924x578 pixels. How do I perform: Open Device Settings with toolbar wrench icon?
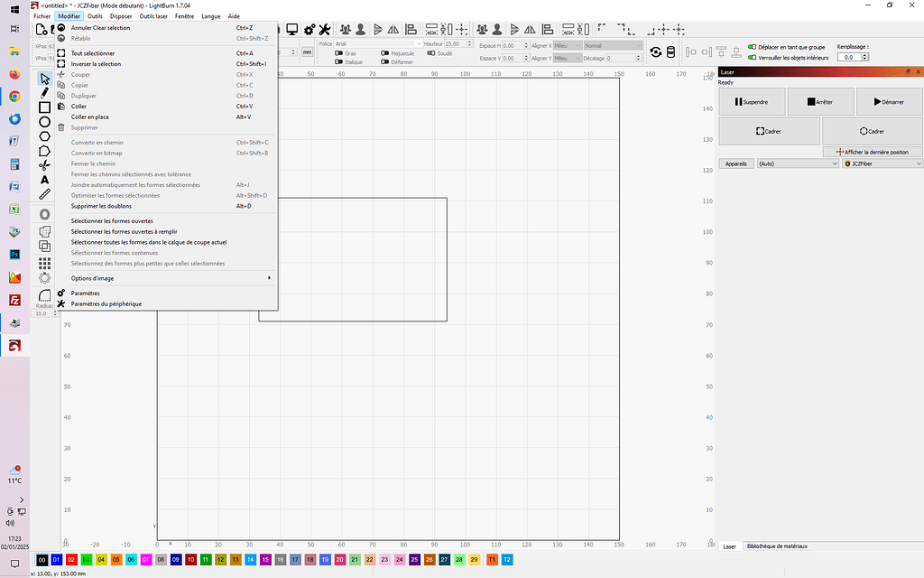point(325,30)
